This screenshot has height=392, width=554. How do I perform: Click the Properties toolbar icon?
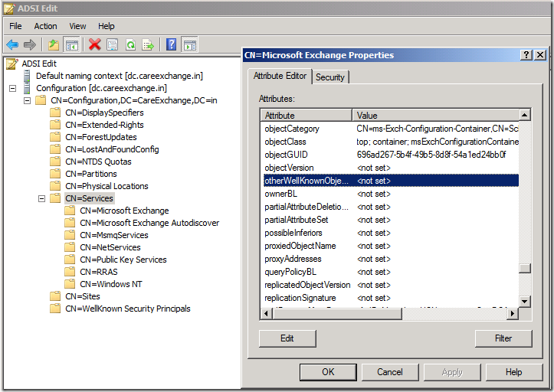[x=113, y=45]
